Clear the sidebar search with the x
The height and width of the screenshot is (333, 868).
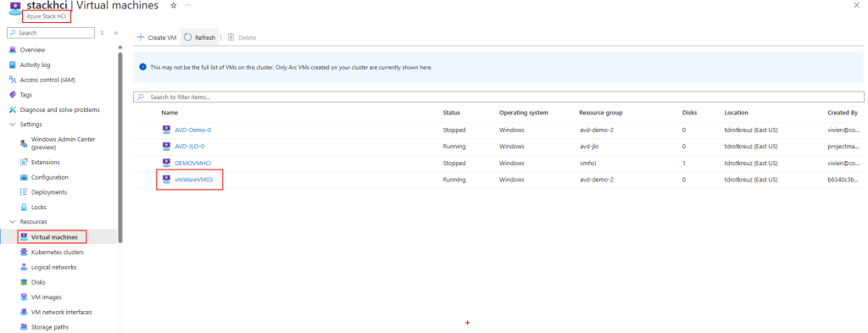(x=103, y=33)
